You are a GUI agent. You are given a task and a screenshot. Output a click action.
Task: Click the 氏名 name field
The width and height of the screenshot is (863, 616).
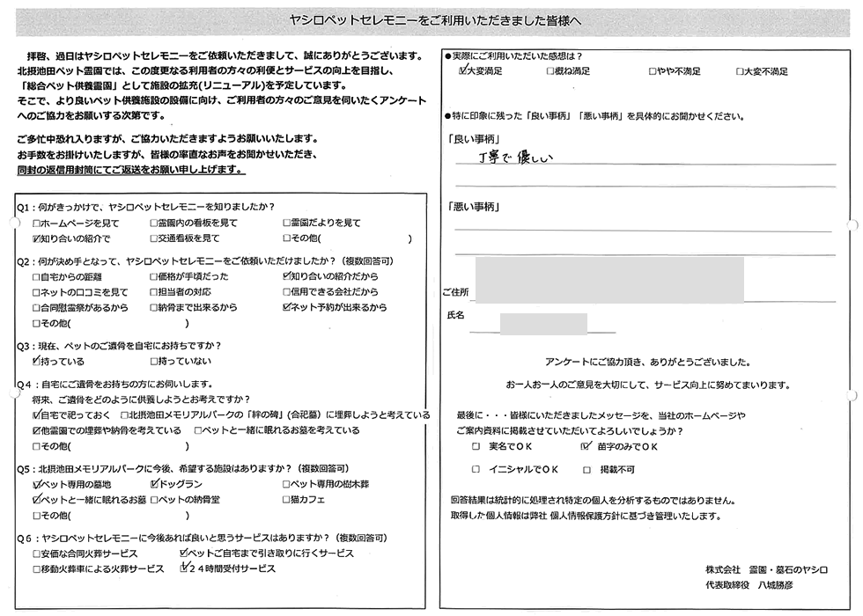click(543, 324)
